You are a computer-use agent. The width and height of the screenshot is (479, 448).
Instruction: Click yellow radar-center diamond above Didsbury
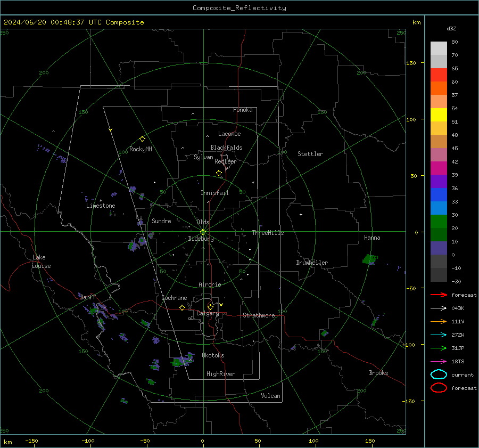[203, 232]
